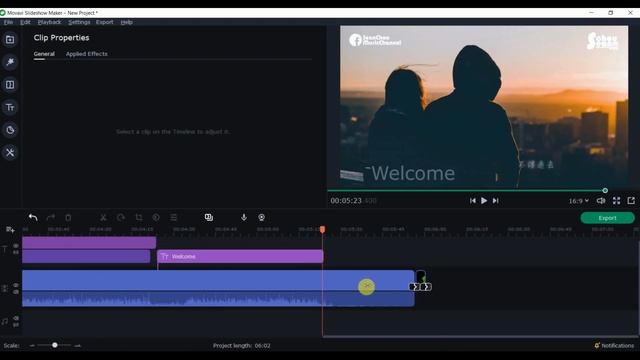The image size is (640, 360).
Task: Open the More Tools panel icon
Action: pyautogui.click(x=10, y=153)
